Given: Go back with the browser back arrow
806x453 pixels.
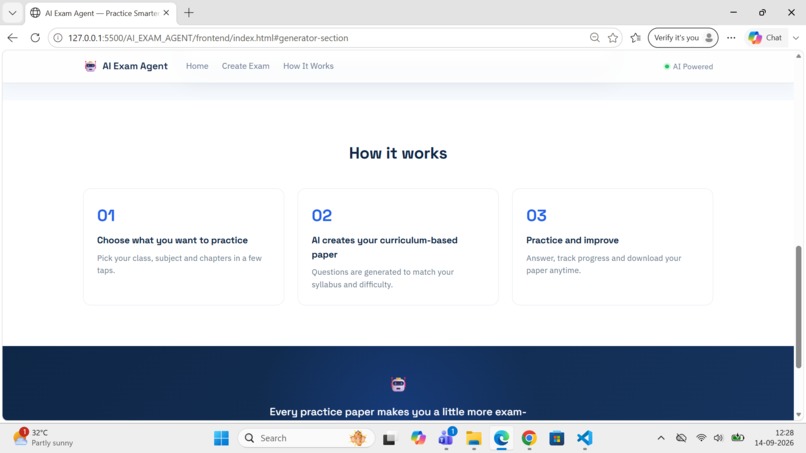Looking at the screenshot, I should click(x=12, y=38).
